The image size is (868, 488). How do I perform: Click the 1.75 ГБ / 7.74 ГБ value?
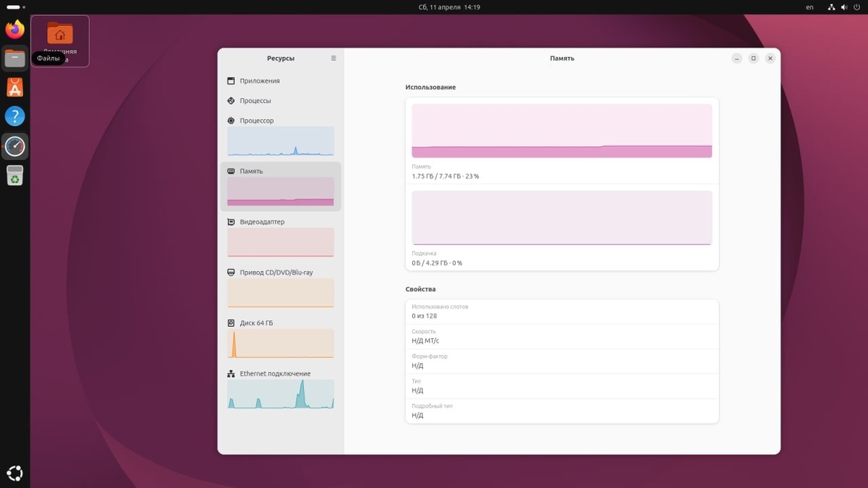pyautogui.click(x=446, y=176)
